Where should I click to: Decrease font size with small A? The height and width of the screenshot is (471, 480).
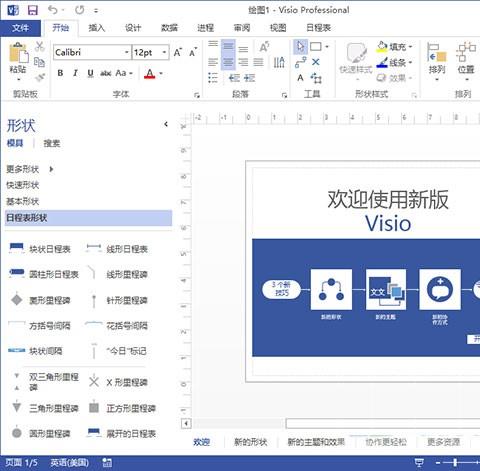[x=193, y=52]
